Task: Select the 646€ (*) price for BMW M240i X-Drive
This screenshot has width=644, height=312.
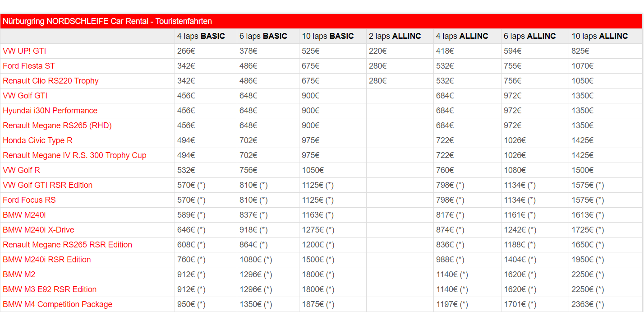Action: click(191, 230)
